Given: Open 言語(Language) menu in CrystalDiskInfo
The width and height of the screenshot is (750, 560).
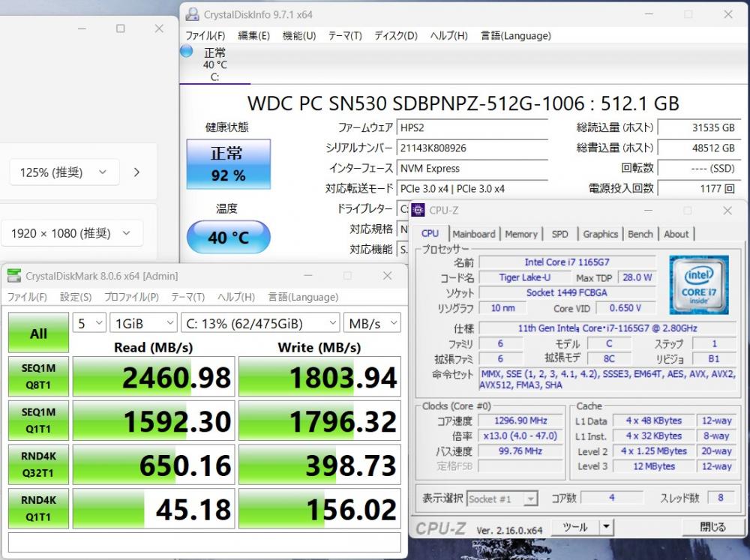Looking at the screenshot, I should pyautogui.click(x=516, y=36).
